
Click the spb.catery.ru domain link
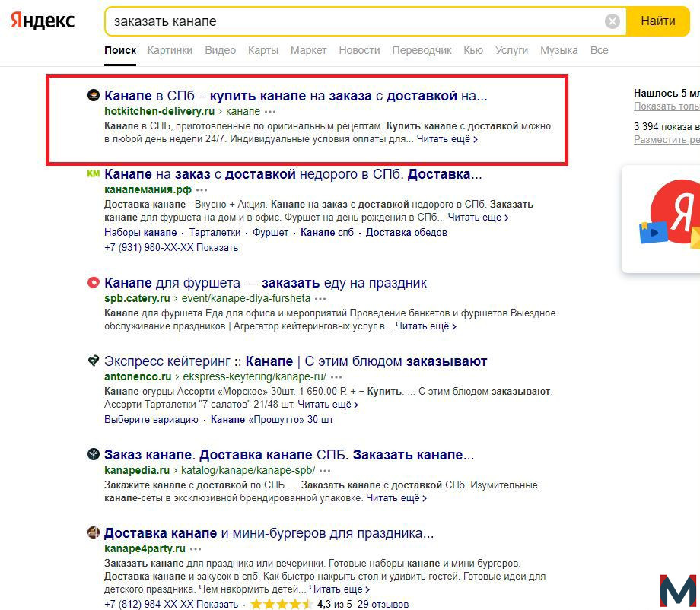pyautogui.click(x=137, y=298)
